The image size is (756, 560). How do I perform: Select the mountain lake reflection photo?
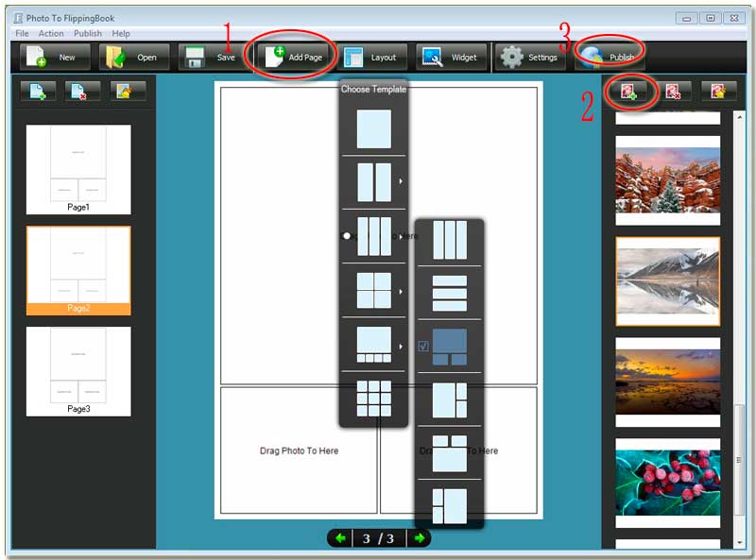(668, 281)
